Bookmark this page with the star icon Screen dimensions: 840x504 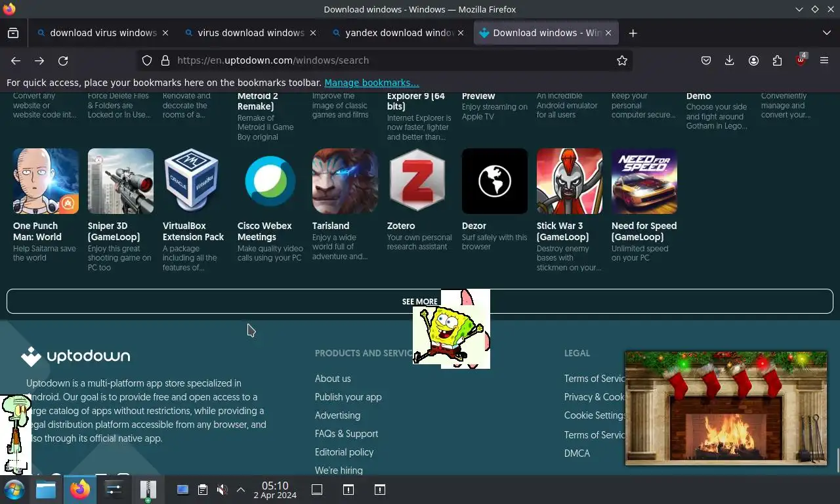coord(622,60)
